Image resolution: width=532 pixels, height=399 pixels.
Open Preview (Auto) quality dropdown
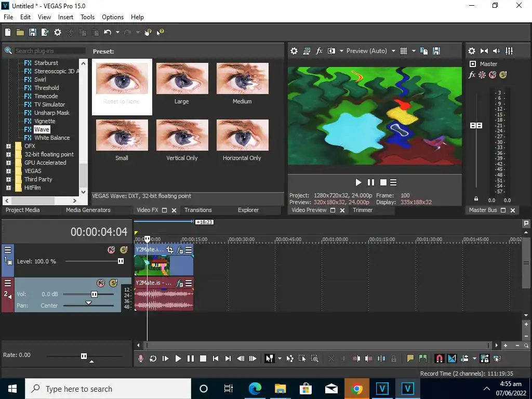pyautogui.click(x=393, y=51)
